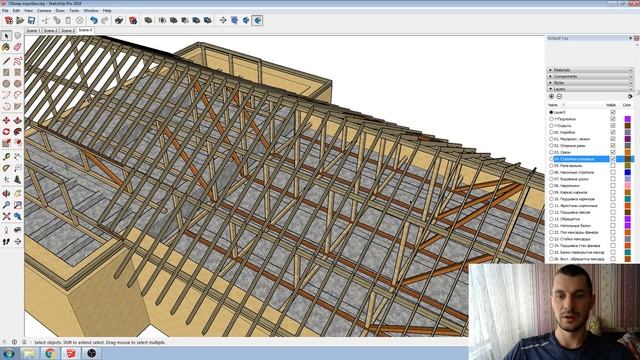Select the Pan hand tool

(x=18, y=193)
